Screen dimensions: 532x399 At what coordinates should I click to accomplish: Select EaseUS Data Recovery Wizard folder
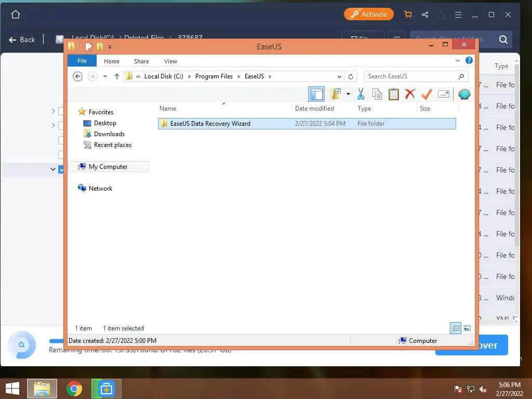coord(307,124)
